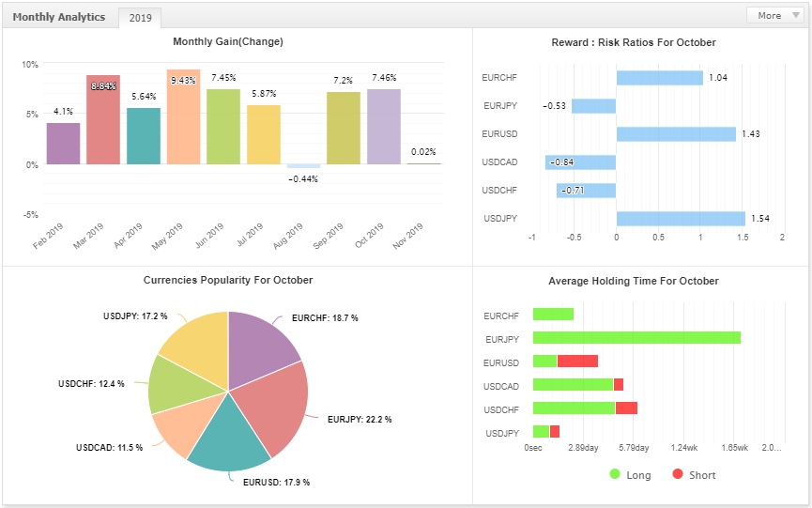
Task: Click the Average Holding Time For October title
Action: click(634, 281)
